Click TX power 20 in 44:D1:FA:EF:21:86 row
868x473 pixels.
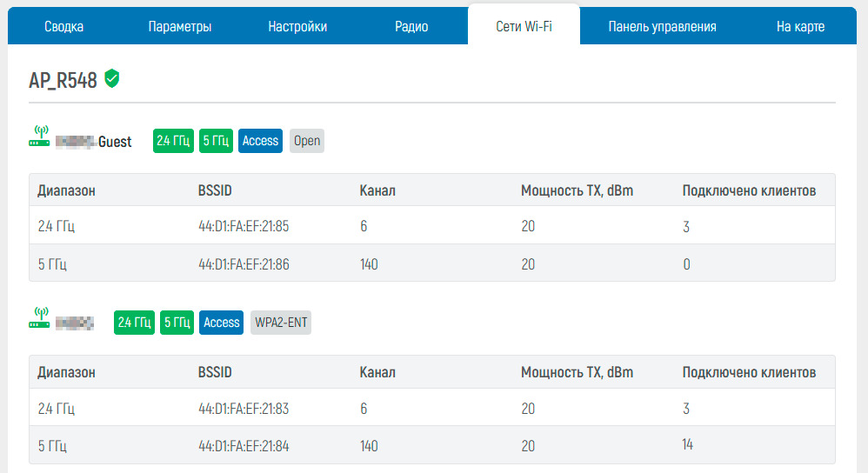(528, 263)
